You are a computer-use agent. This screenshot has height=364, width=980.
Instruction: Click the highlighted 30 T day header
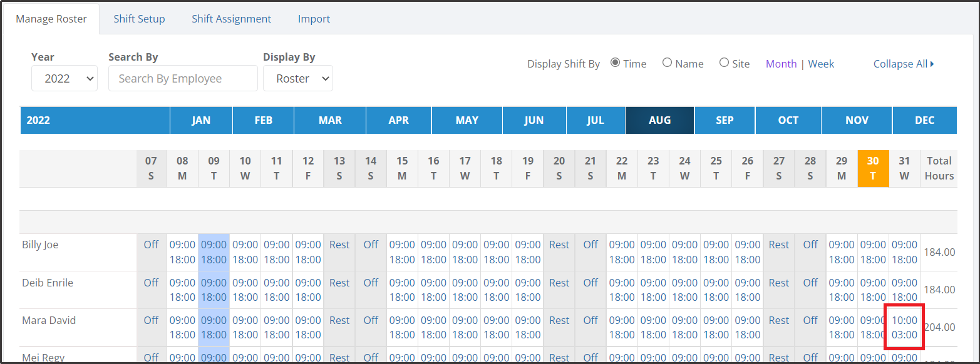(873, 168)
